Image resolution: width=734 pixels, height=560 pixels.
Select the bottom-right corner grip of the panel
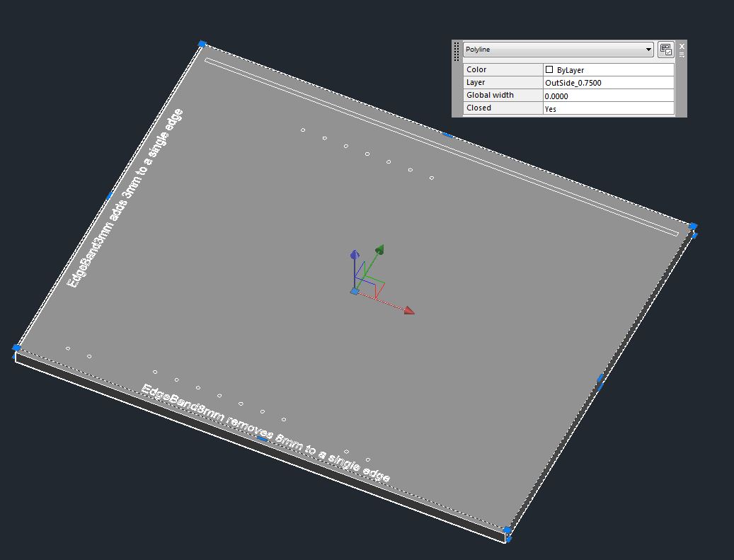[508, 529]
